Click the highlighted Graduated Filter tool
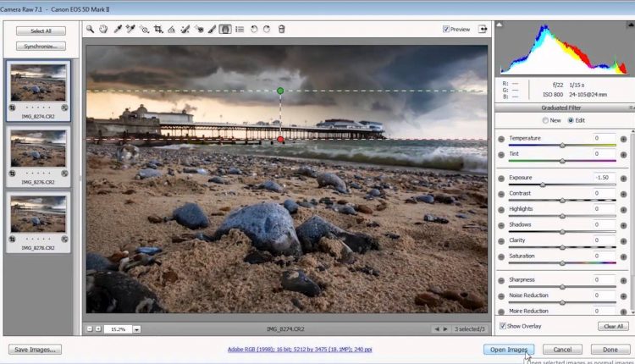 (225, 29)
